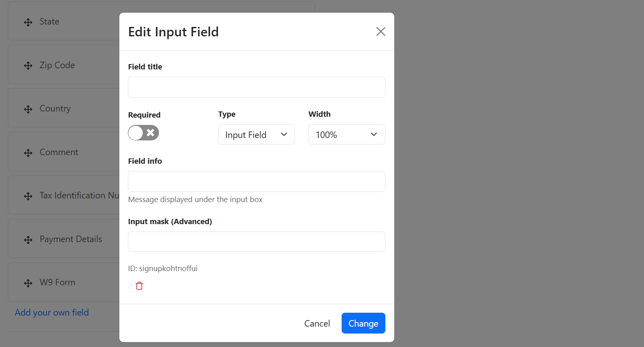Click the move icon for Country field

pyautogui.click(x=28, y=109)
